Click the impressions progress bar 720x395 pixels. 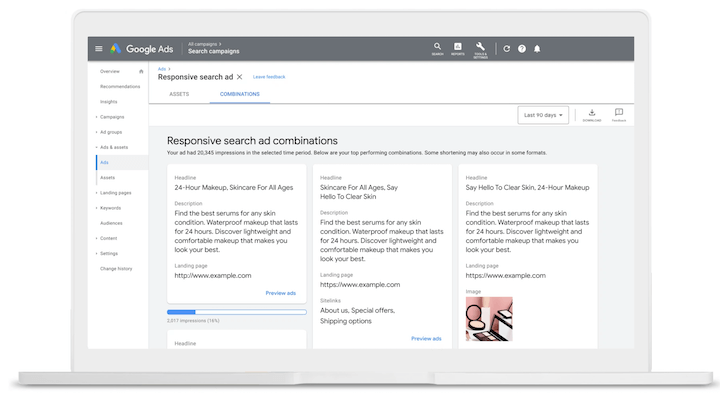tap(236, 312)
